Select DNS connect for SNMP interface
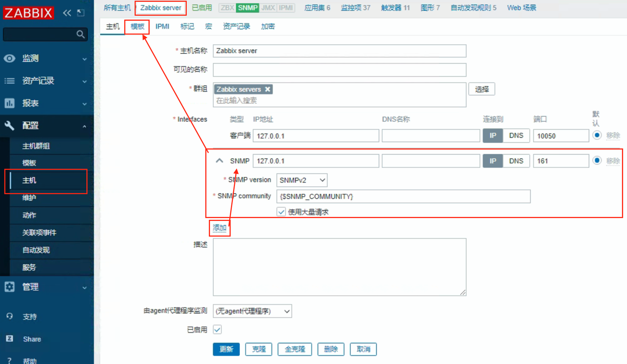This screenshot has width=627, height=364. coord(516,161)
